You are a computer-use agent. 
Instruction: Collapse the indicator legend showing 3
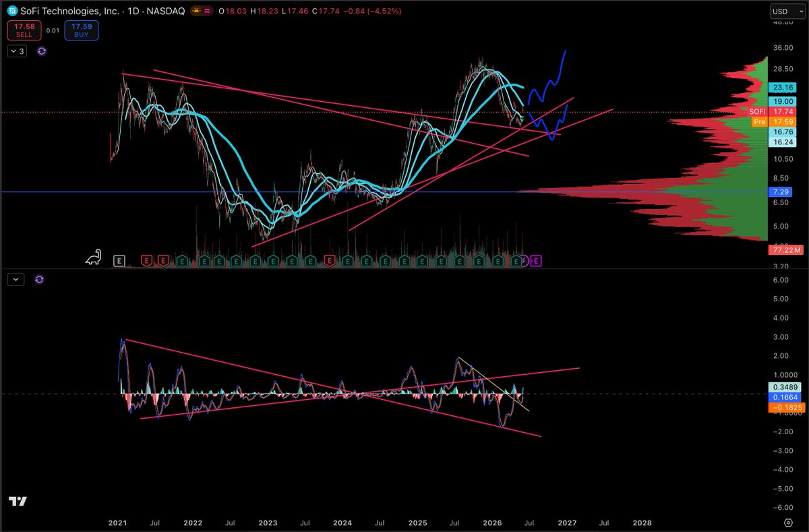point(17,51)
